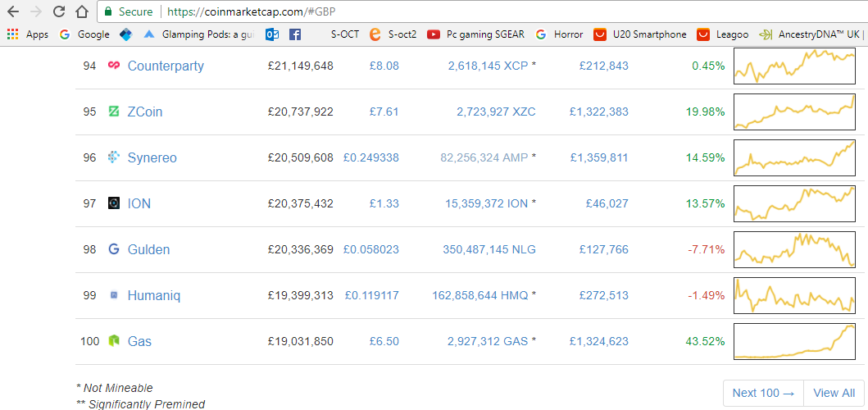Open the Gas 7-day price chart
Viewport: 868px width, 410px height.
pos(794,341)
